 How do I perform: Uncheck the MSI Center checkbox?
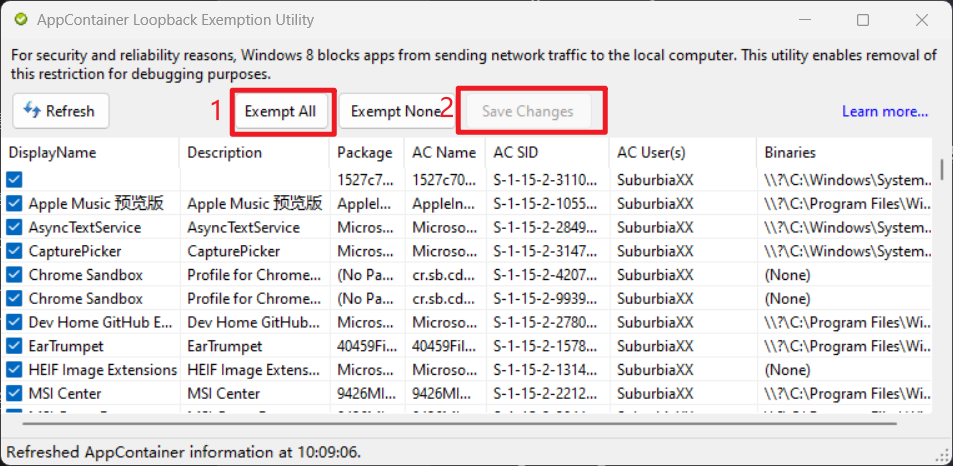(14, 394)
